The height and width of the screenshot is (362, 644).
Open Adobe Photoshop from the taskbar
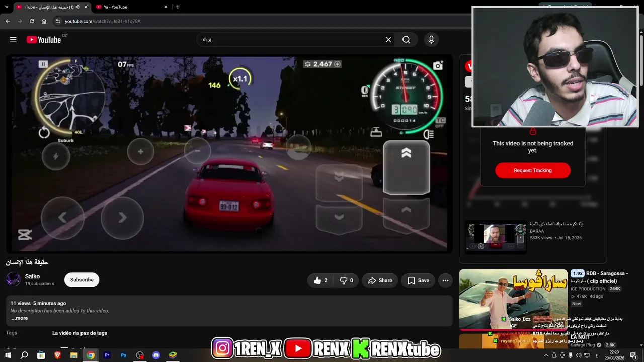point(123,355)
